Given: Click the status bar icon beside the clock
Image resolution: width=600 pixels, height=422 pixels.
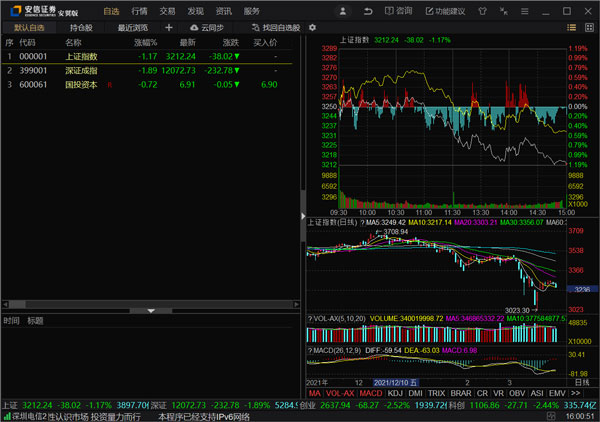Looking at the screenshot, I should pyautogui.click(x=551, y=416).
